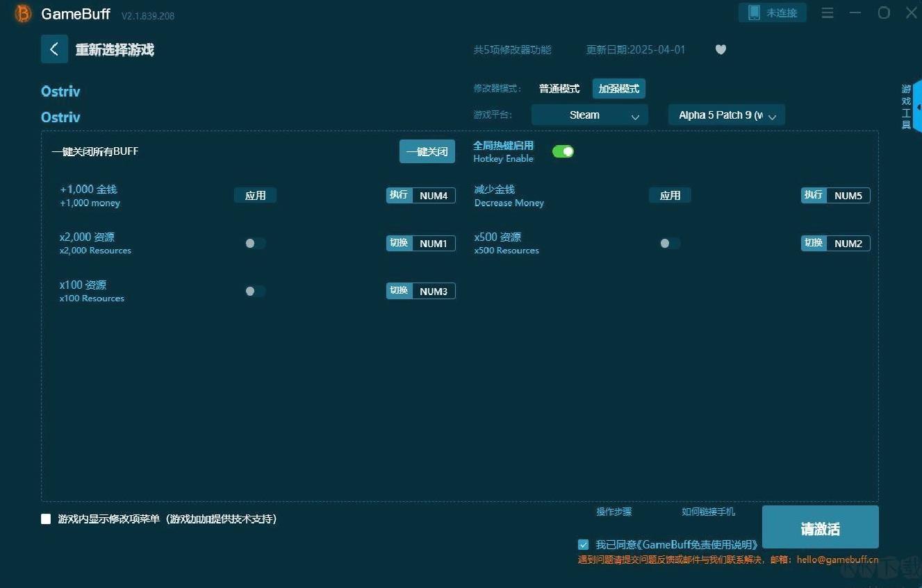The height and width of the screenshot is (588, 922).
Task: Click the NUM5 hotkey field
Action: pos(848,196)
